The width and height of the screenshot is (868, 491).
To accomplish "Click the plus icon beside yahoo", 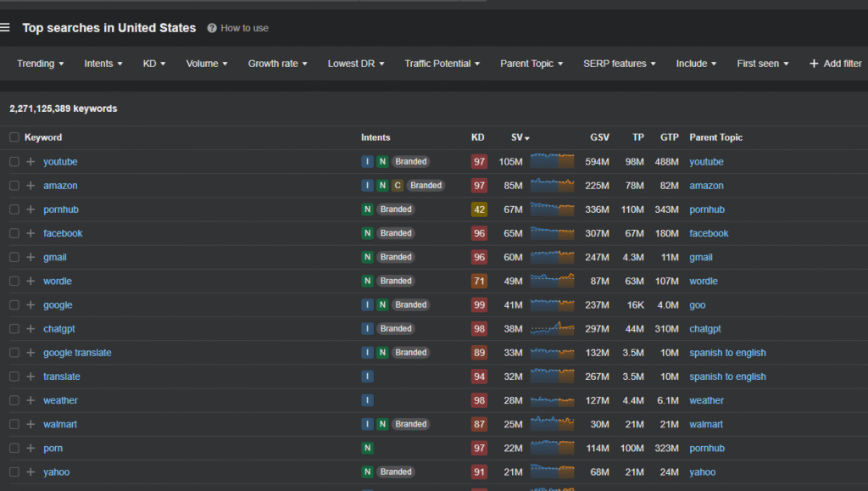I will pos(31,471).
